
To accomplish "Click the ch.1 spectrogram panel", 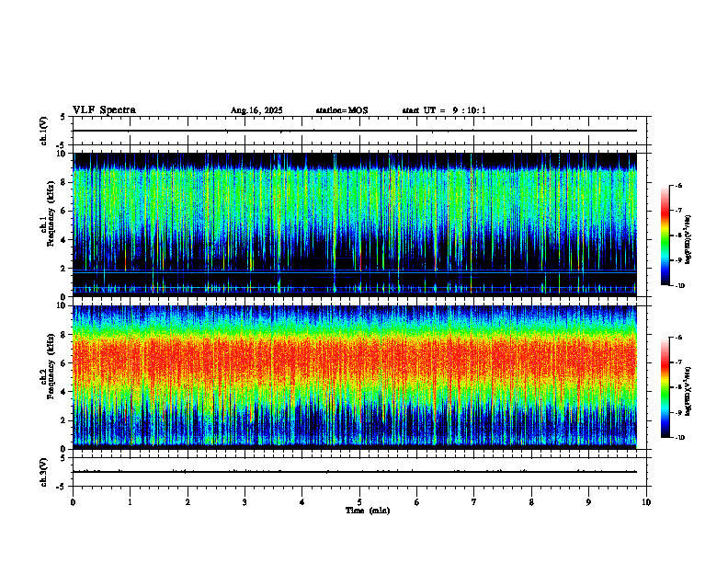I will [x=355, y=224].
